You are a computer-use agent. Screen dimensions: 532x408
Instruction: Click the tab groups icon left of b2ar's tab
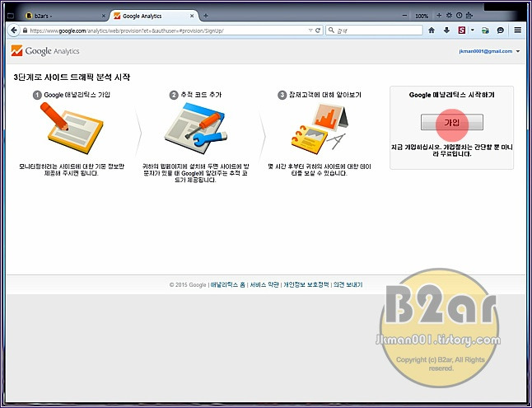tap(10, 16)
